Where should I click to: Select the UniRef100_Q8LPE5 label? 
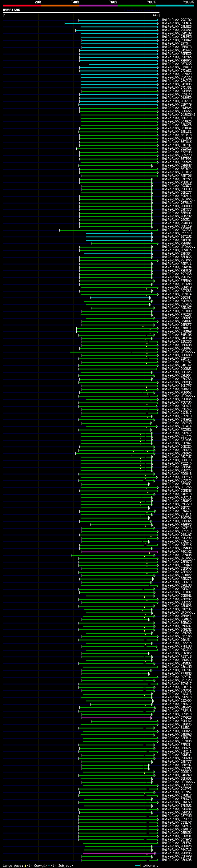(x=177, y=37)
